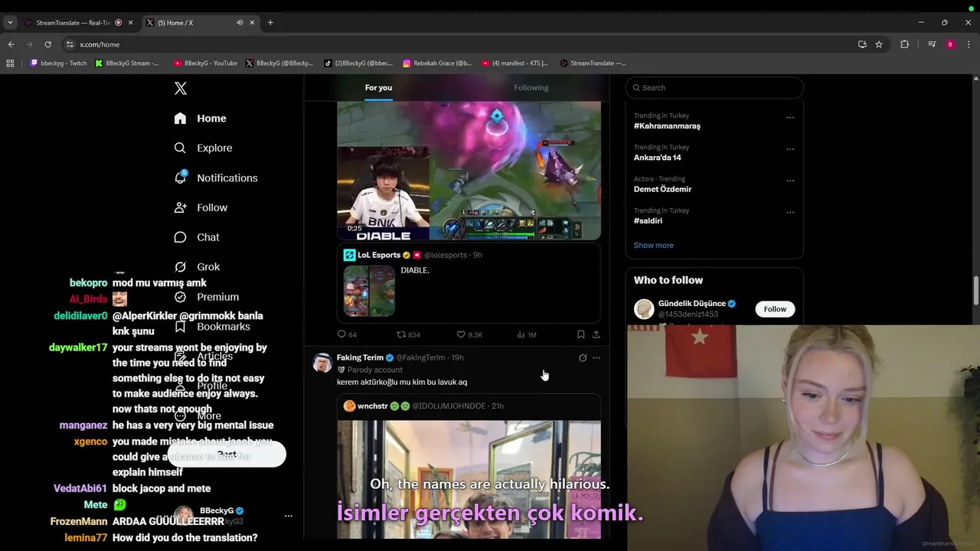Open wnchstr quoted post author
The height and width of the screenshot is (551, 980).
(373, 406)
